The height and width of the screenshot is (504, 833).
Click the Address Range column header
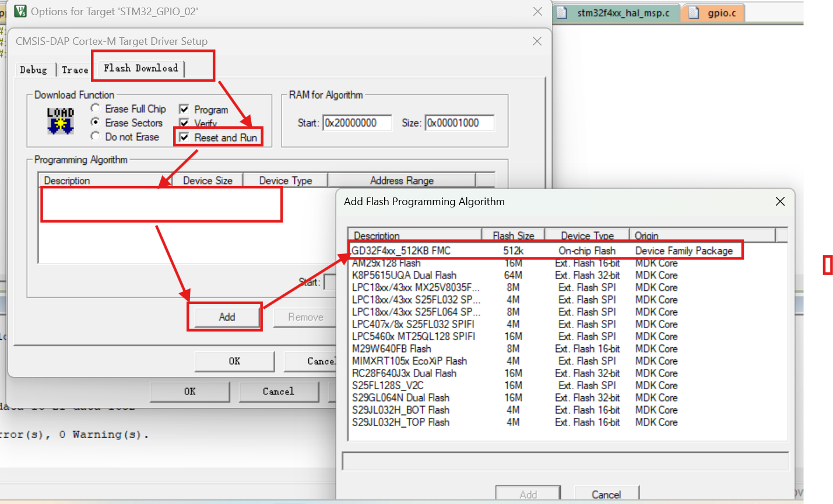point(402,180)
